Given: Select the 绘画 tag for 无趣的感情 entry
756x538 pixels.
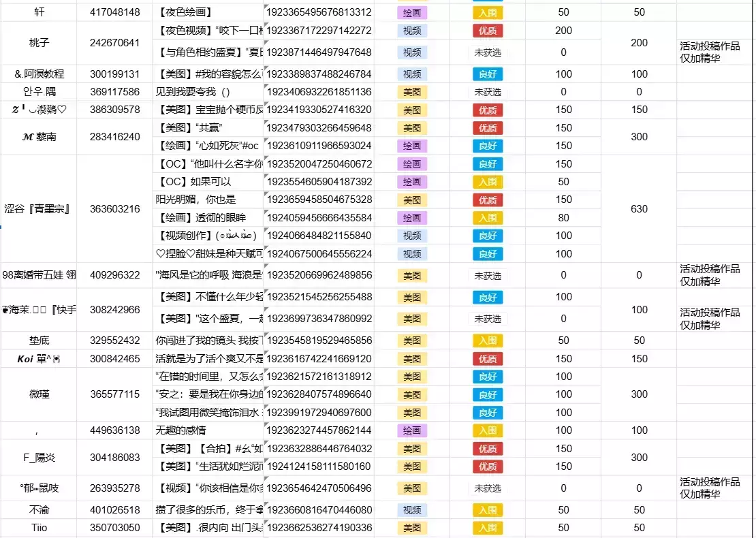Looking at the screenshot, I should point(411,430).
